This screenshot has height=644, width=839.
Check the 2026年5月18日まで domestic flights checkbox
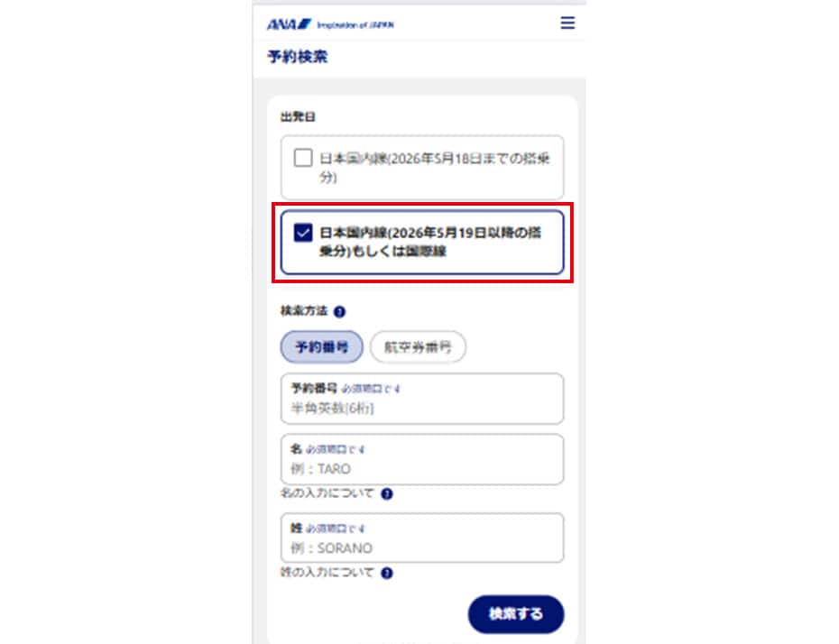coord(303,158)
